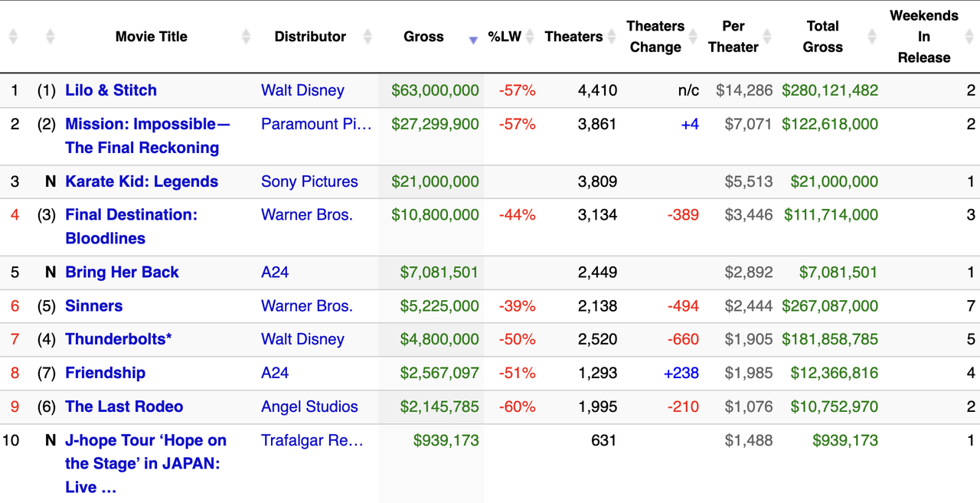Select the $63,000,000 gross value
This screenshot has width=980, height=503.
click(435, 90)
